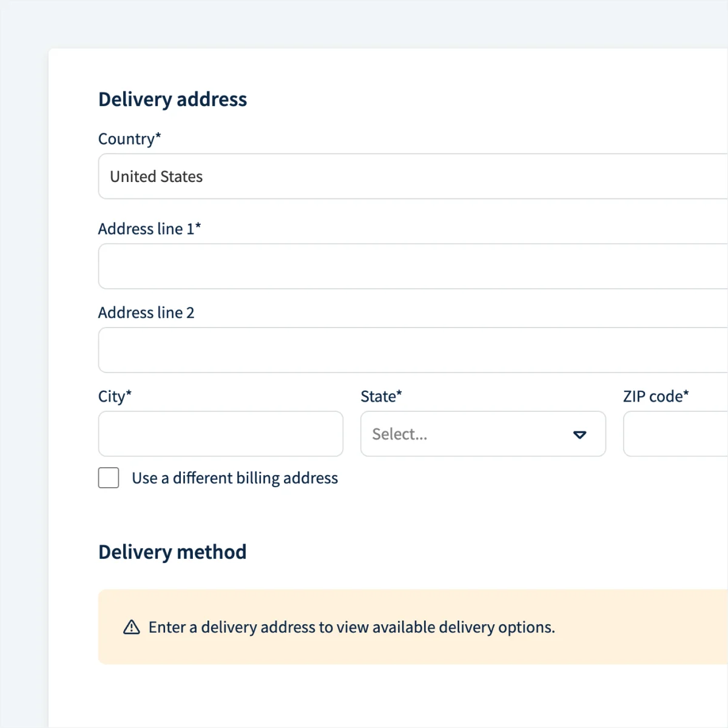
Task: Click the 'Address line 1*' label
Action: (149, 229)
